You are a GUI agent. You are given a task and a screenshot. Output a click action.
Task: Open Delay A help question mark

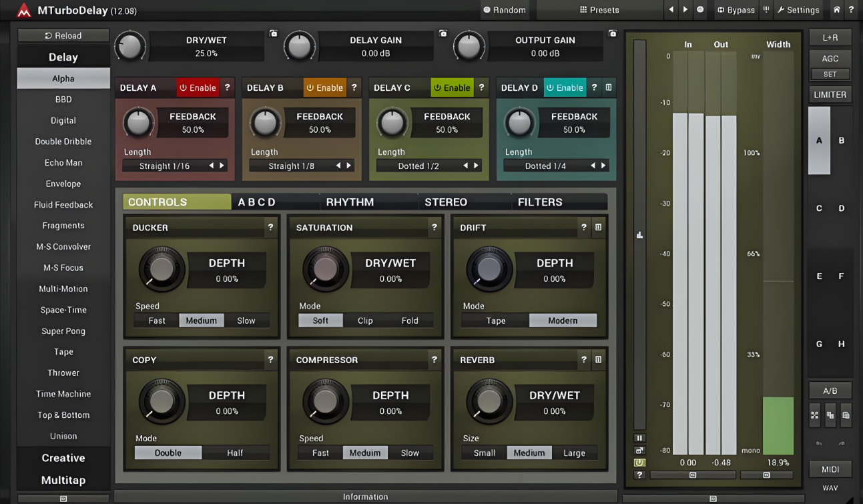227,87
